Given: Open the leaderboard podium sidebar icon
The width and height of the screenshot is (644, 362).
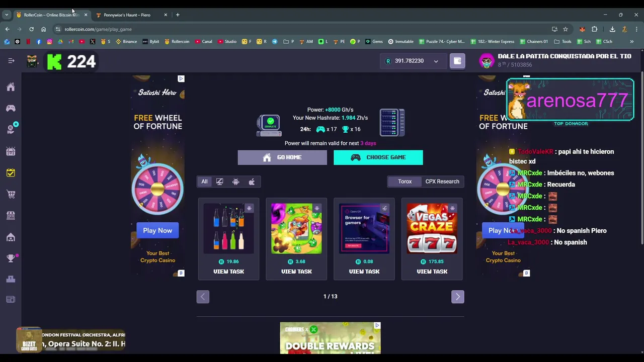Looking at the screenshot, I should point(11,279).
